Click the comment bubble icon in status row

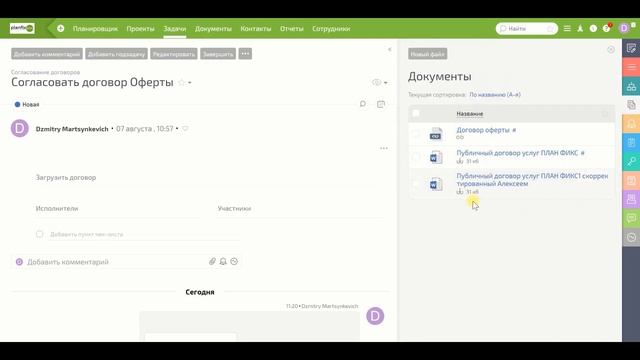coord(362,104)
